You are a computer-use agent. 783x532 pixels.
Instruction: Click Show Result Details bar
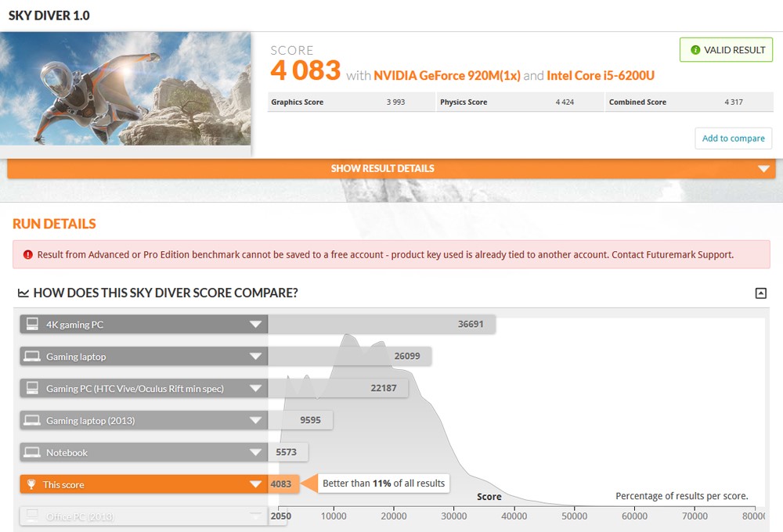(x=391, y=169)
